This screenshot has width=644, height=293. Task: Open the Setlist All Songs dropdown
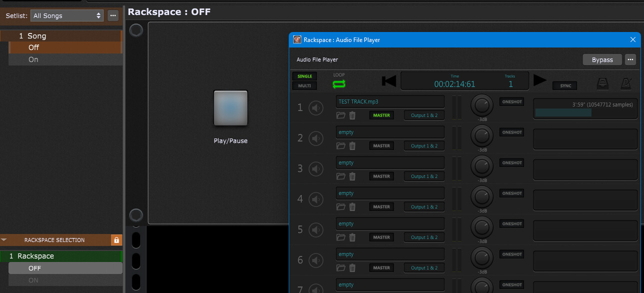pyautogui.click(x=67, y=16)
